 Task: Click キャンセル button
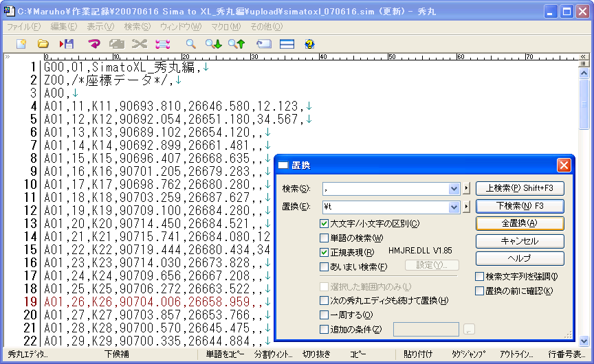point(520,241)
